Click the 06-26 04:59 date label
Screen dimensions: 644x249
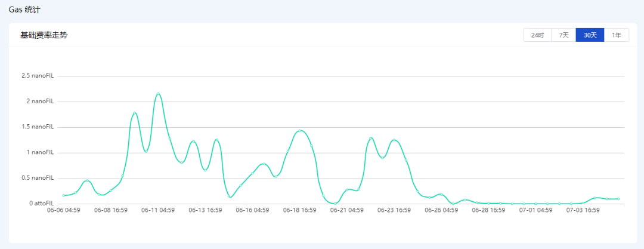441,210
